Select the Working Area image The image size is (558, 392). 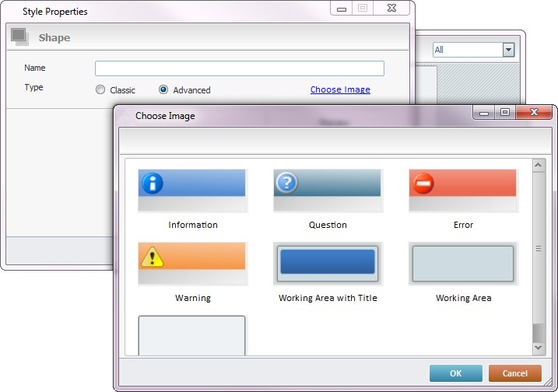pos(463,264)
